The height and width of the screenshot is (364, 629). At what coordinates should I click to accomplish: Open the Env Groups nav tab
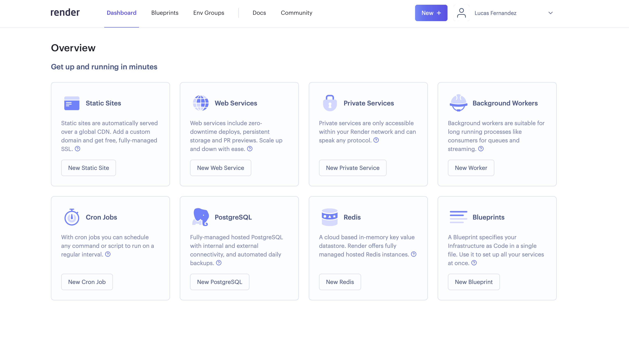209,13
